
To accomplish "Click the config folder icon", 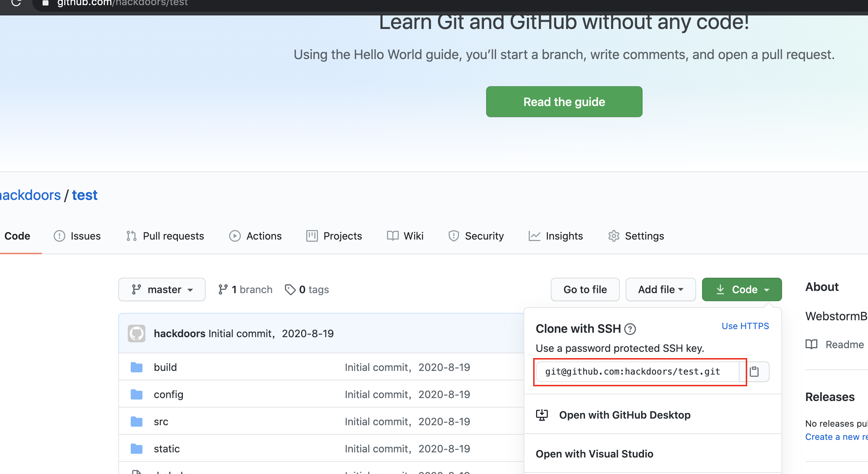I will (137, 394).
